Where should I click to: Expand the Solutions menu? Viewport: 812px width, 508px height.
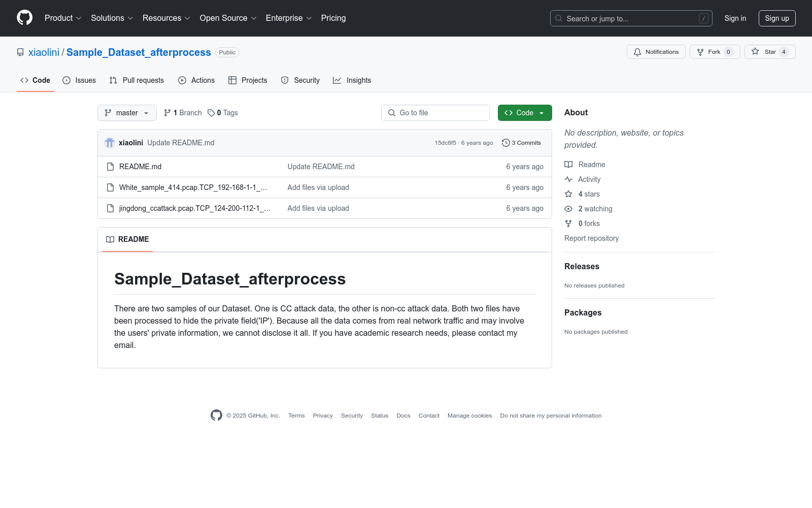(112, 18)
